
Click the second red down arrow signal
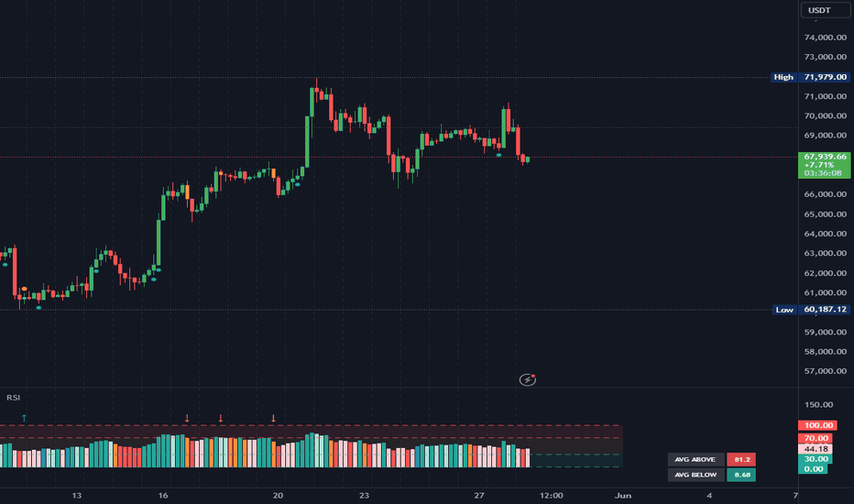pyautogui.click(x=221, y=419)
